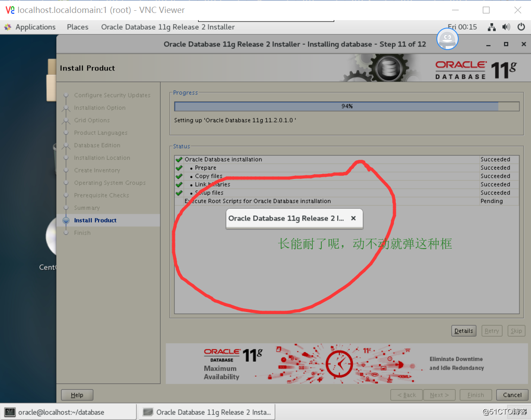Click the installer icon in taskbar
Image resolution: width=531 pixels, height=420 pixels.
(x=148, y=412)
